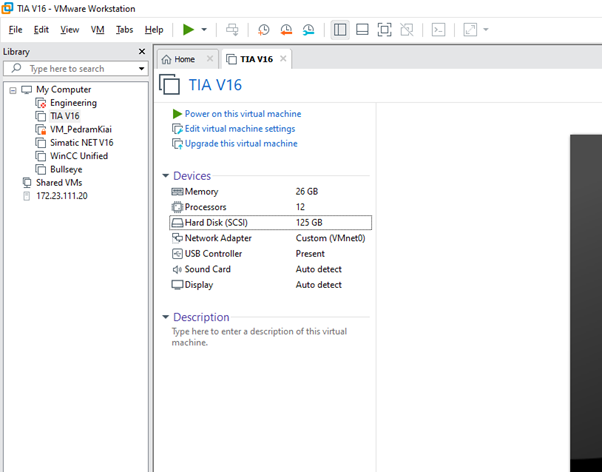The width and height of the screenshot is (602, 472).
Task: Click the Memory chip icon
Action: (177, 192)
